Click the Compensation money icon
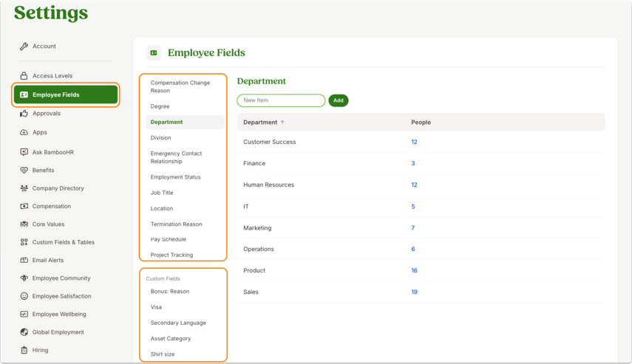The width and height of the screenshot is (632, 364). point(24,206)
